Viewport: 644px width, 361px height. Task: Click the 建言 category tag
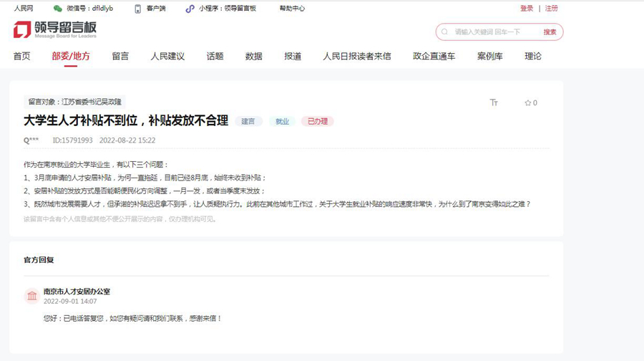[x=248, y=122]
